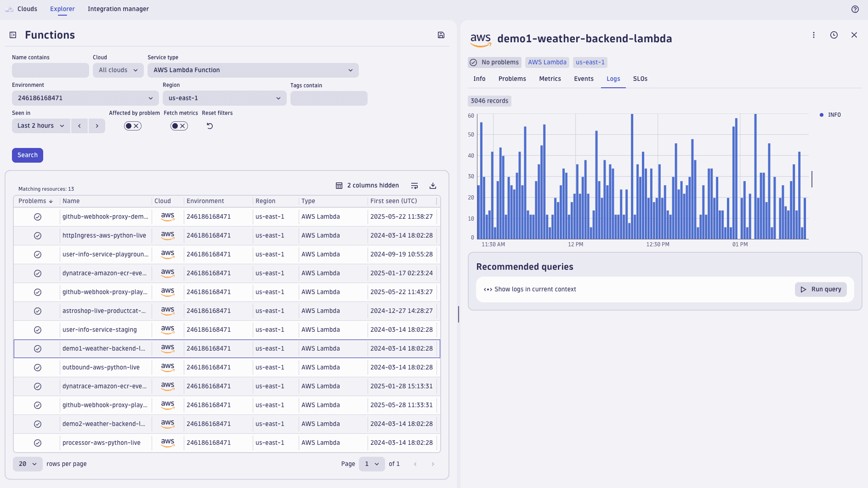Open more options menu for demo1-weather-backend-lambda
Viewport: 868px width, 488px height.
[x=813, y=35]
